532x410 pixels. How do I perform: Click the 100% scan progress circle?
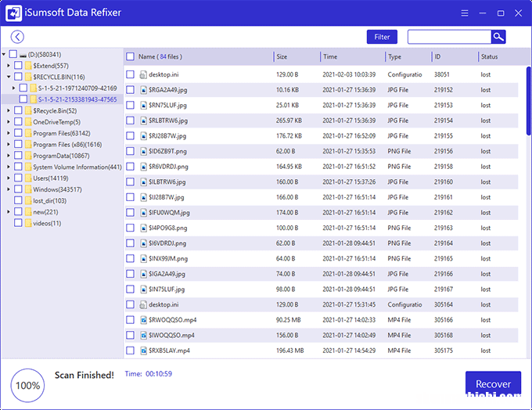(28, 385)
